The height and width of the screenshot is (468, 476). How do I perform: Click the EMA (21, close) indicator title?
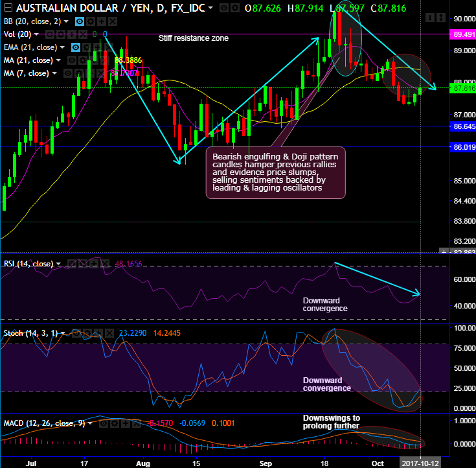pyautogui.click(x=30, y=47)
